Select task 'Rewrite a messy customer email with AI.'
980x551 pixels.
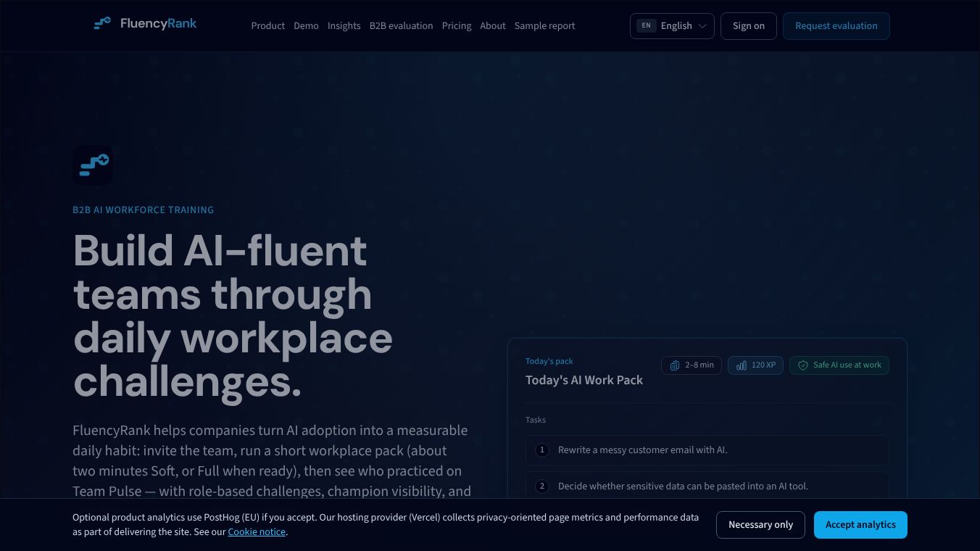pyautogui.click(x=707, y=450)
